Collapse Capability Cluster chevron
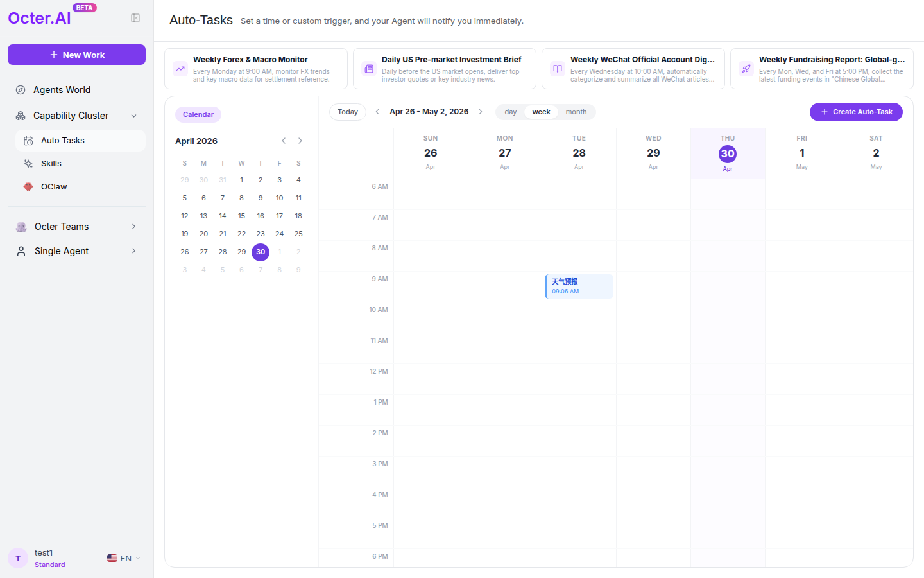 tap(134, 116)
